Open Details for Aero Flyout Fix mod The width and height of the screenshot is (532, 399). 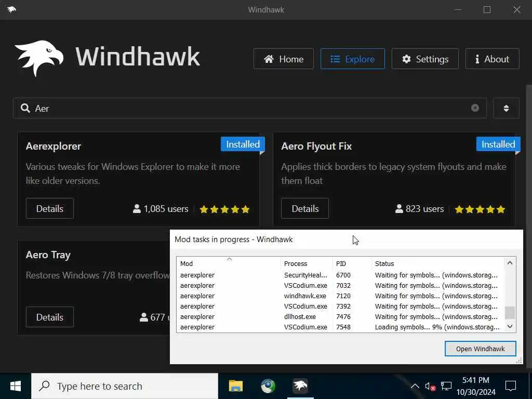pos(304,208)
